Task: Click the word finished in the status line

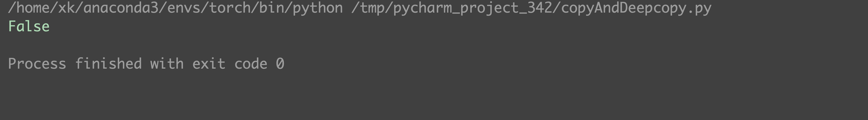Action: tap(108, 64)
